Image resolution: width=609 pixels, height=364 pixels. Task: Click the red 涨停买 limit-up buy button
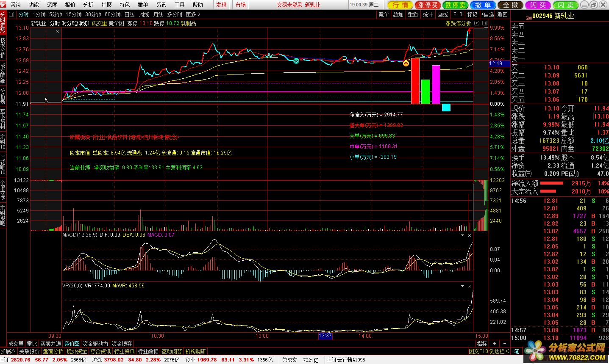coord(428,5)
